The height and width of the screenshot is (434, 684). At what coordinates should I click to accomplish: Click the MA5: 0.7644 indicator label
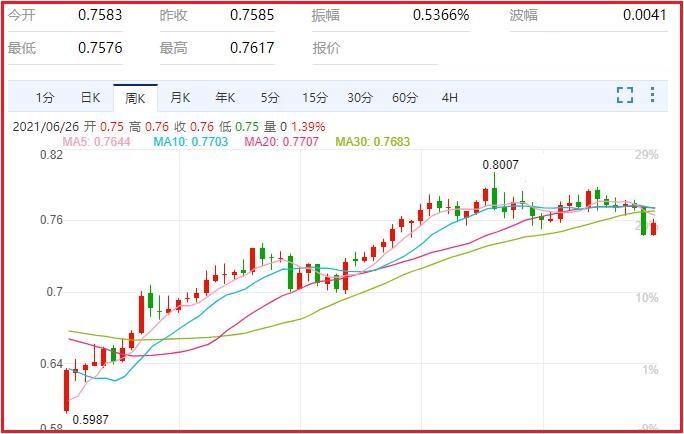(x=96, y=141)
